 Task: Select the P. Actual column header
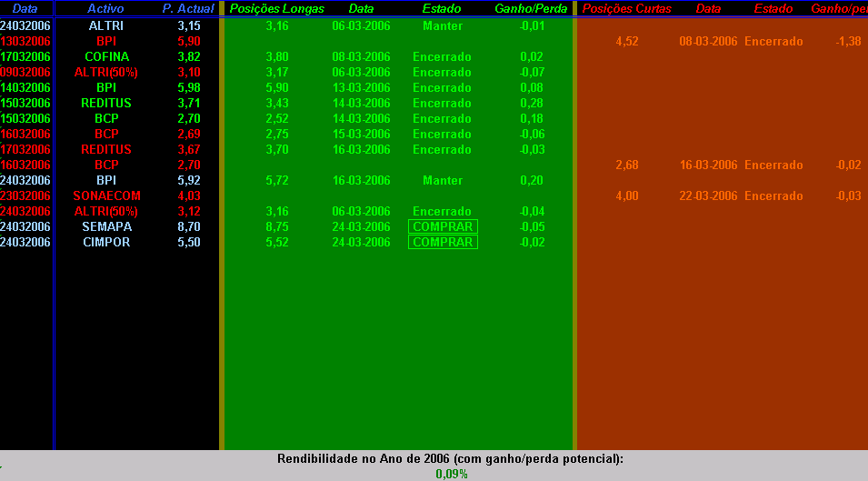tap(188, 8)
